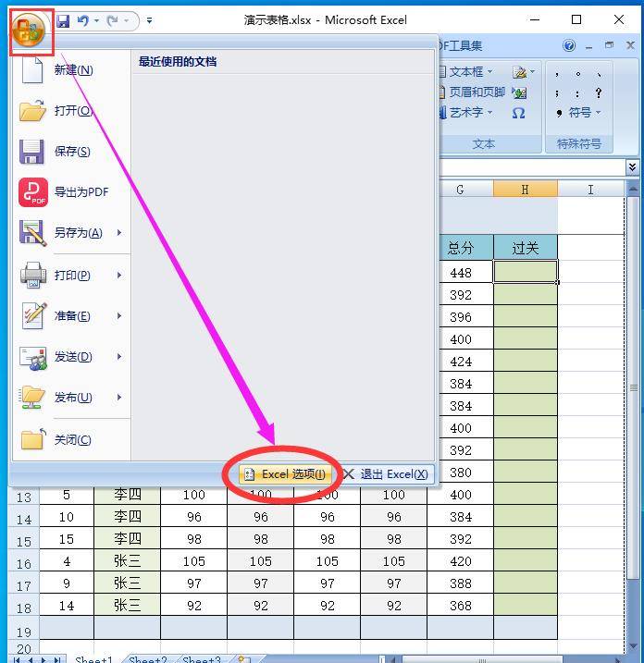
Task: Select column I header
Action: pyautogui.click(x=590, y=190)
